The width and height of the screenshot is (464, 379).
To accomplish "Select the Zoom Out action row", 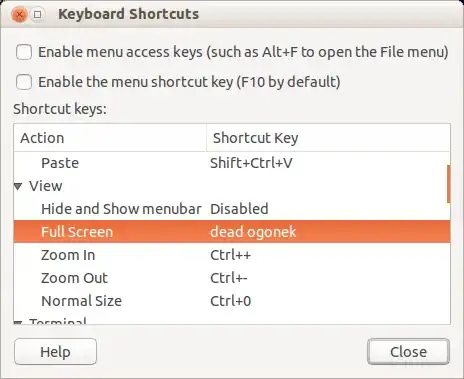I will pyautogui.click(x=232, y=278).
